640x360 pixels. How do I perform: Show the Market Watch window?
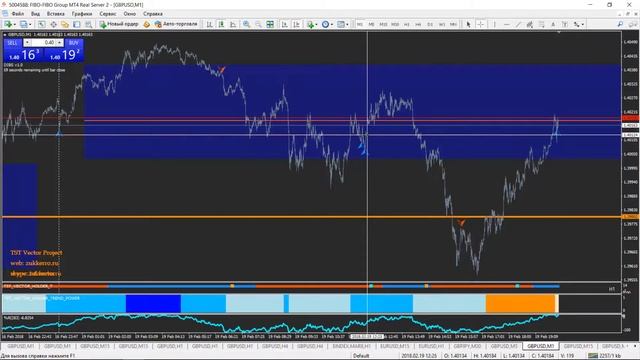click(x=42, y=24)
